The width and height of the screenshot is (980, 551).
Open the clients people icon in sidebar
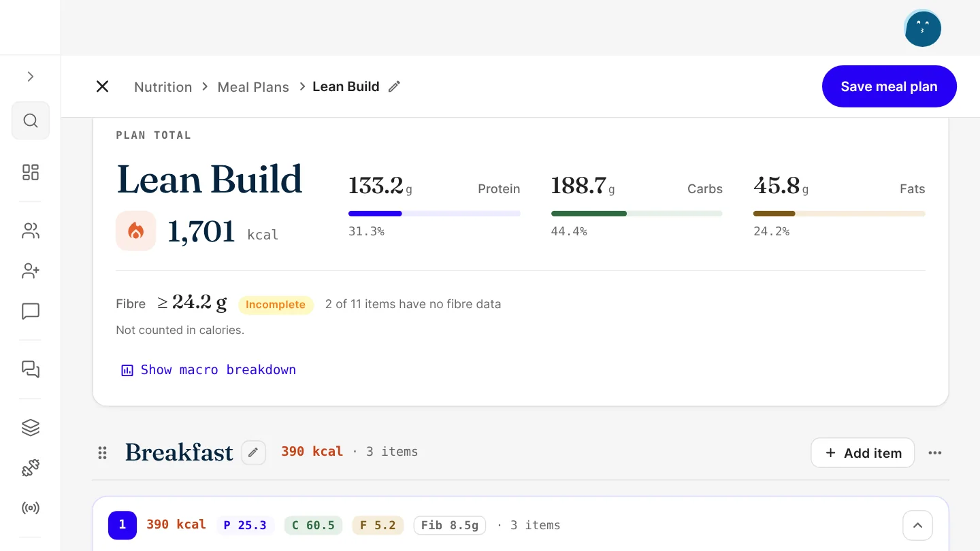click(x=31, y=231)
